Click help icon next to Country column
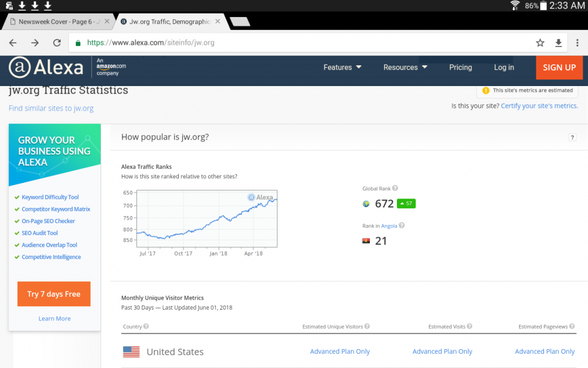 (x=146, y=326)
